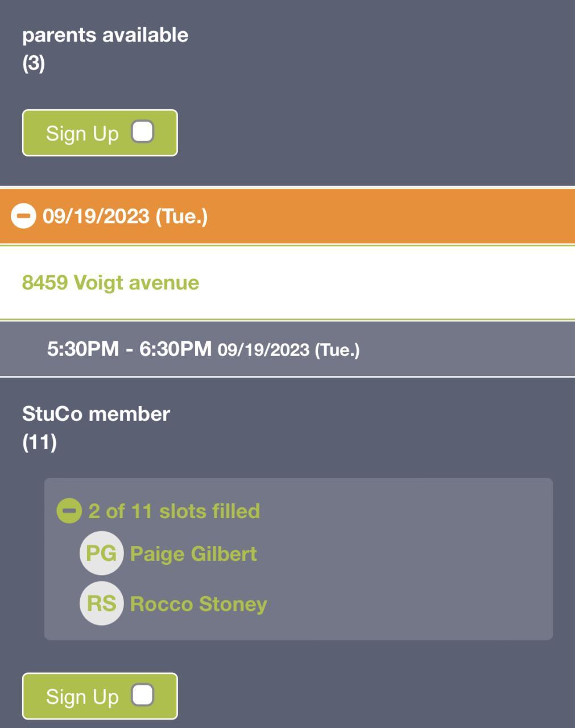
Task: Click the parents available role title
Action: (105, 35)
